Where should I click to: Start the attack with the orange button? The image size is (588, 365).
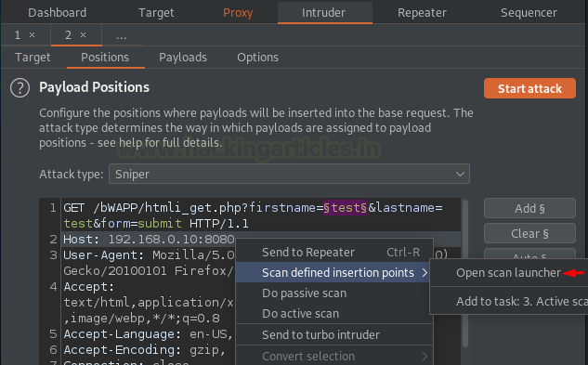[529, 88]
